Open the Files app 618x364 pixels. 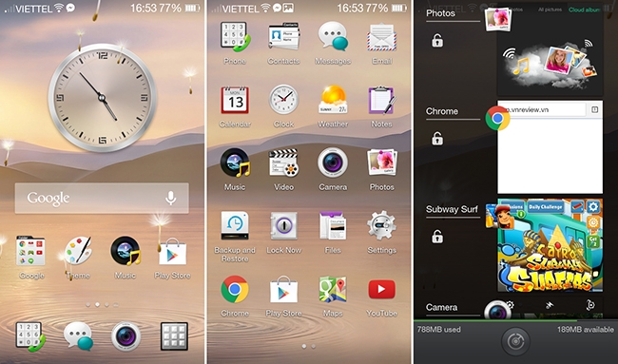click(x=333, y=226)
